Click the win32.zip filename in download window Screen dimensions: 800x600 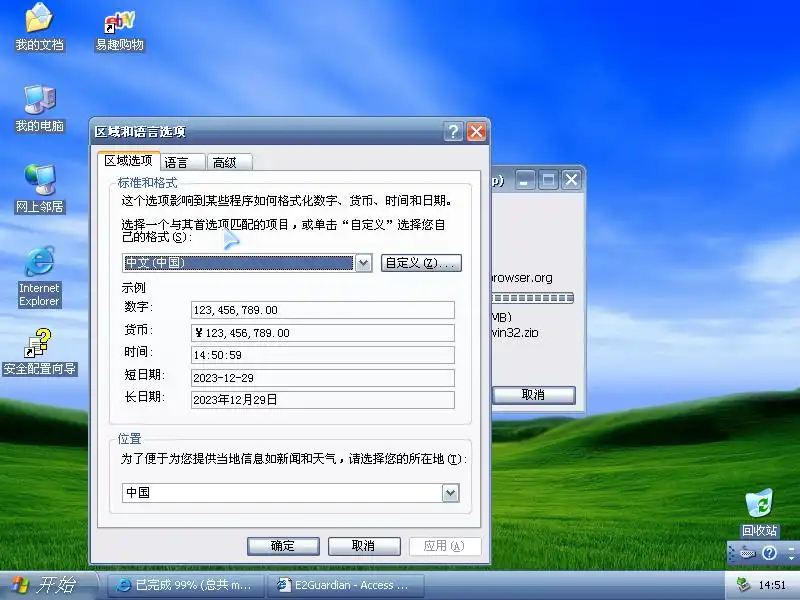(515, 333)
